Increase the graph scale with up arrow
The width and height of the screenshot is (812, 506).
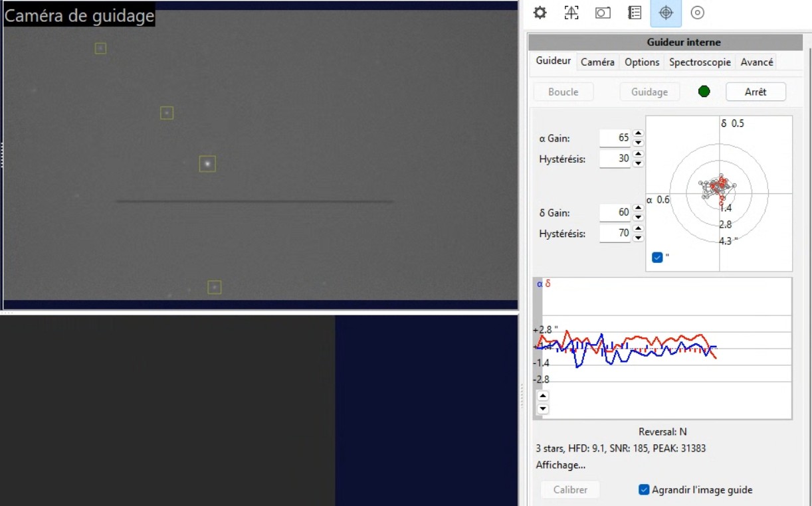pyautogui.click(x=543, y=396)
